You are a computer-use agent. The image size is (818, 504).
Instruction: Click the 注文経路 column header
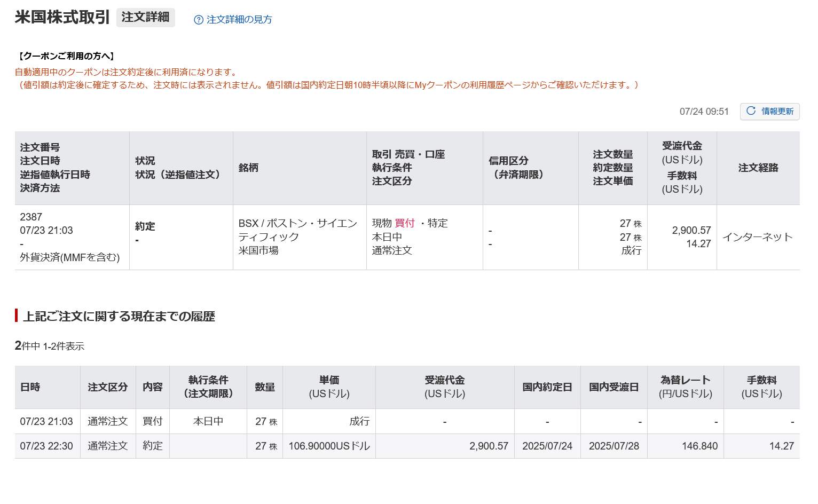click(x=758, y=168)
